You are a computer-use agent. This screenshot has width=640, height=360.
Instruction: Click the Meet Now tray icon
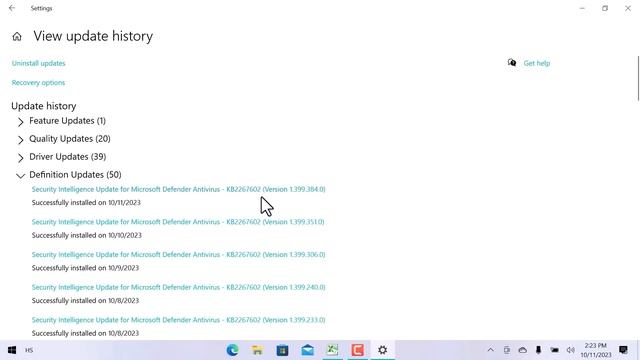pos(507,350)
